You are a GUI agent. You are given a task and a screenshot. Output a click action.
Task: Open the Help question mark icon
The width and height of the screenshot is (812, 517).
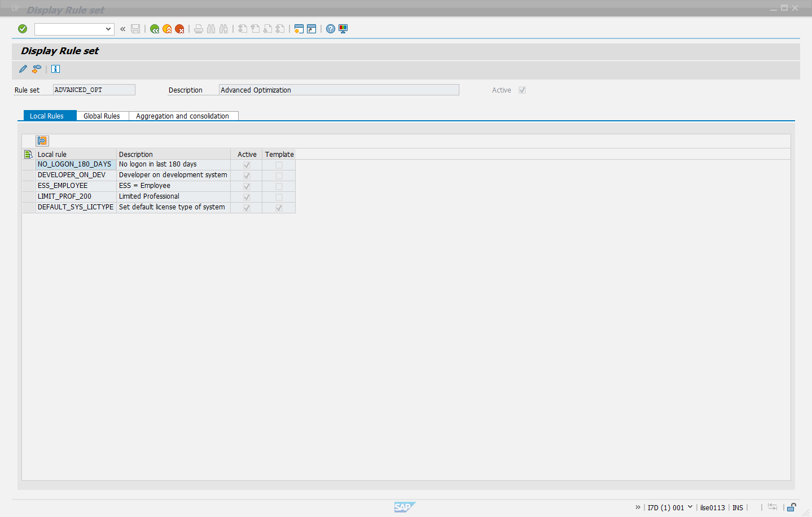click(x=331, y=29)
